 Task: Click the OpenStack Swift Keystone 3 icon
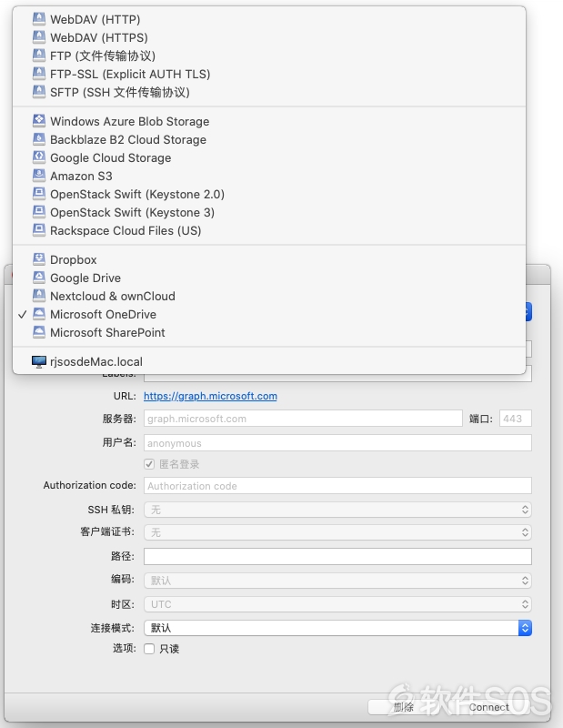[39, 212]
